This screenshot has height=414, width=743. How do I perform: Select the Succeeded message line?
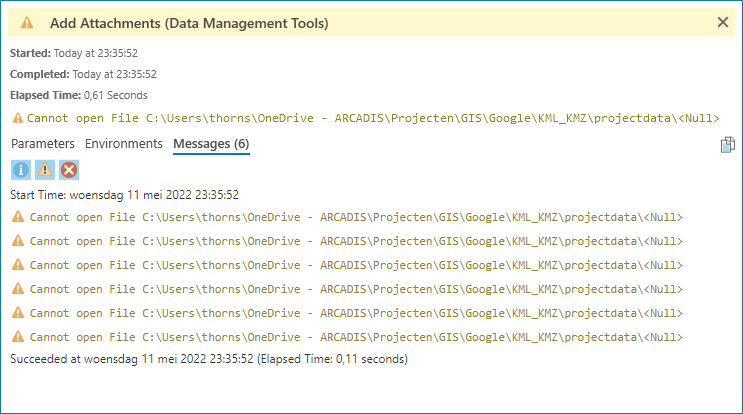click(209, 358)
